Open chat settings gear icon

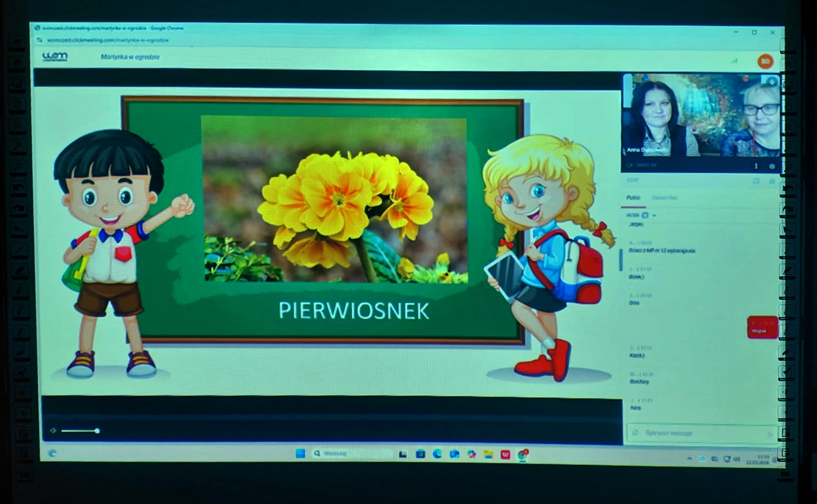click(x=772, y=181)
